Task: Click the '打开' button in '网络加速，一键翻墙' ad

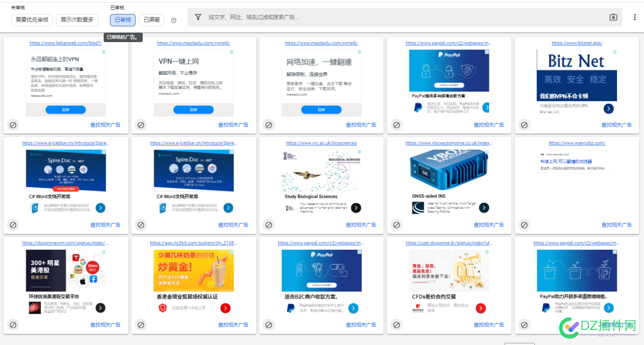Action: tap(322, 110)
